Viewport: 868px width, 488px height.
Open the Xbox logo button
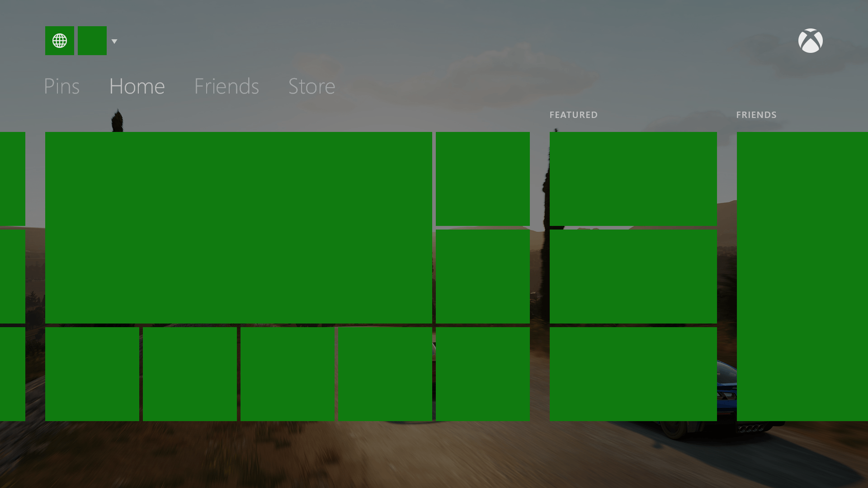810,41
